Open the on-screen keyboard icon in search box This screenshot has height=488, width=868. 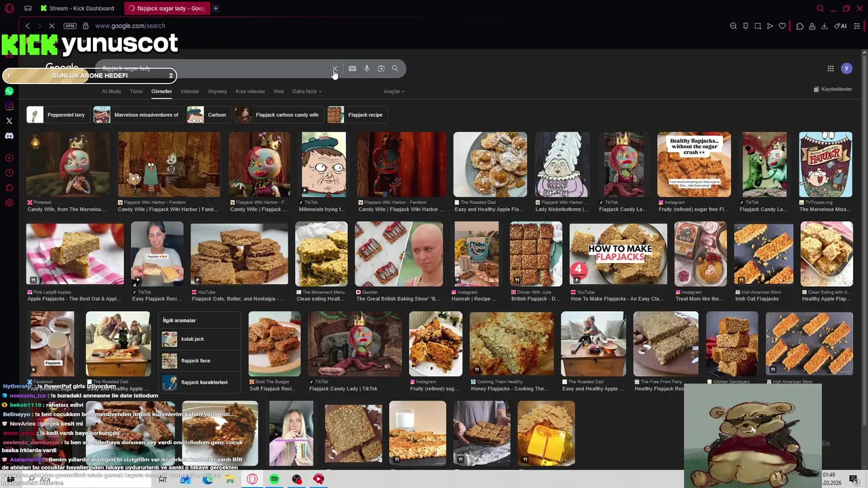pyautogui.click(x=352, y=68)
